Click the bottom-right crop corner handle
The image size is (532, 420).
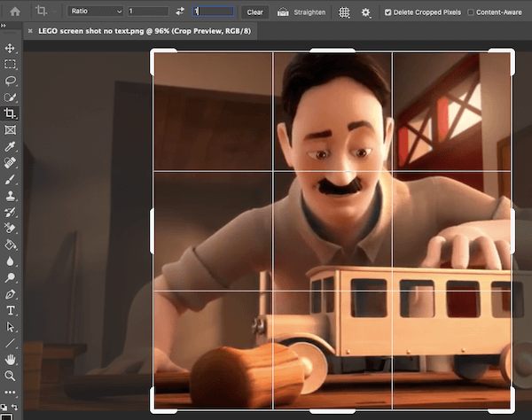pyautogui.click(x=512, y=410)
